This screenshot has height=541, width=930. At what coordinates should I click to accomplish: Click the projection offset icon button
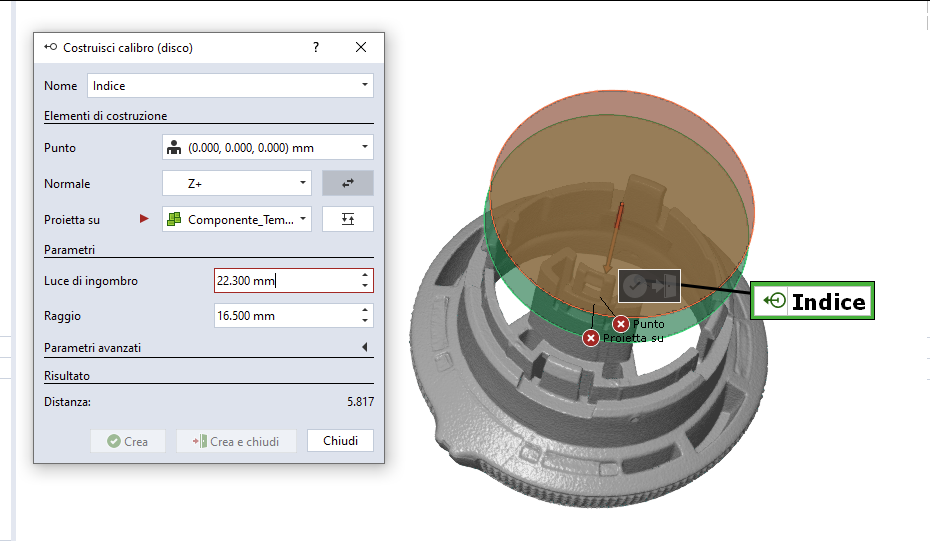click(x=348, y=219)
